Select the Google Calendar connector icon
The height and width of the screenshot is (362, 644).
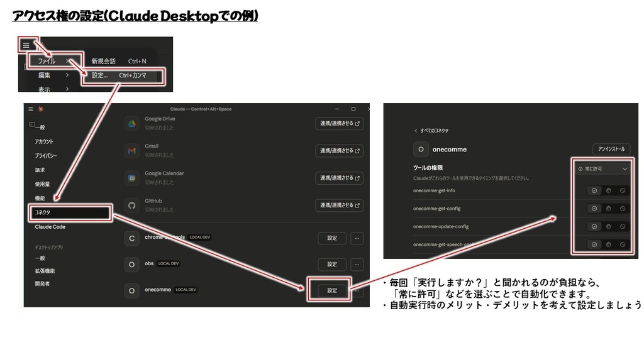132,176
